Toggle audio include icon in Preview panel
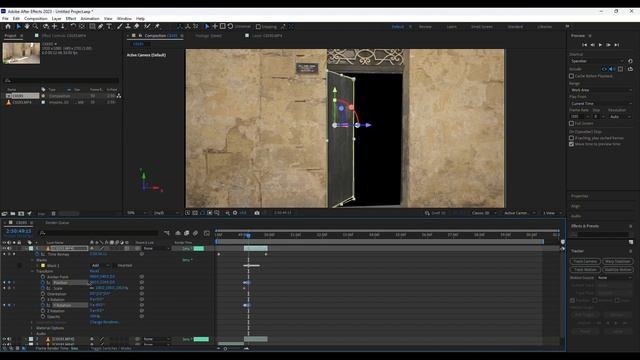 (x=612, y=69)
